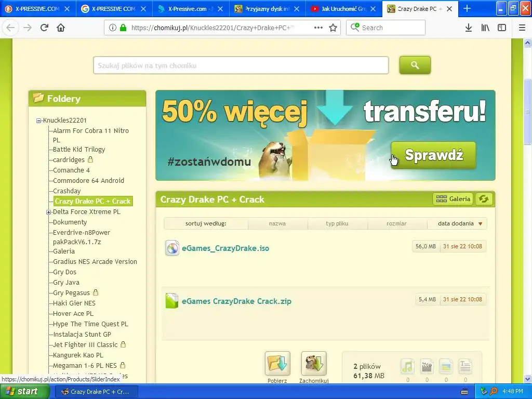Open Gry Dos folder
The width and height of the screenshot is (532, 399).
tap(64, 272)
